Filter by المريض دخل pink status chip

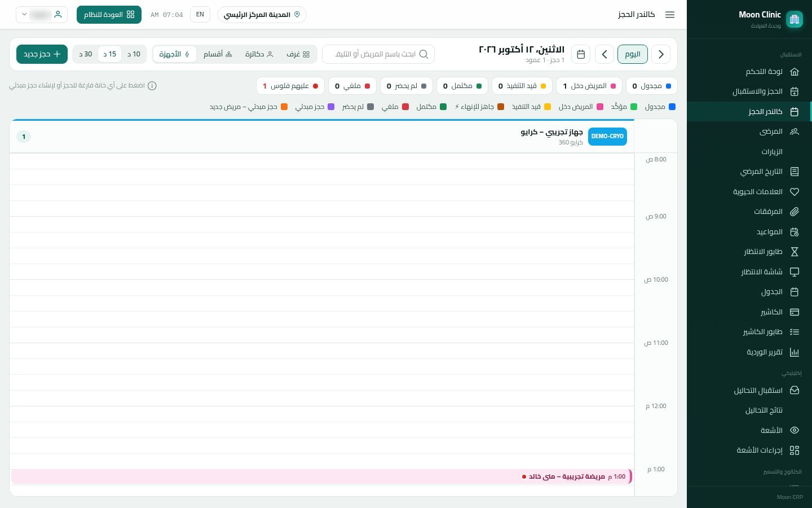(x=589, y=86)
